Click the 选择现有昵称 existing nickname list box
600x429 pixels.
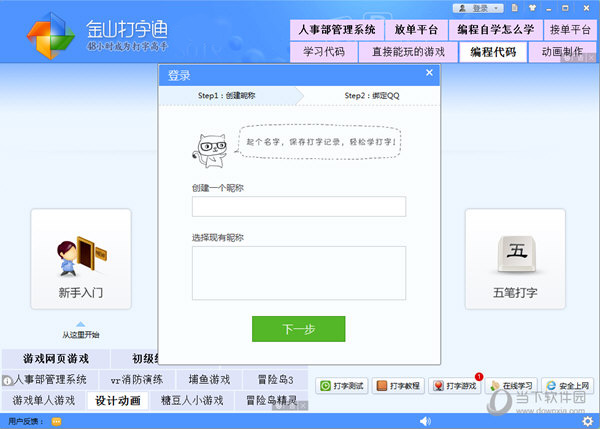[299, 273]
